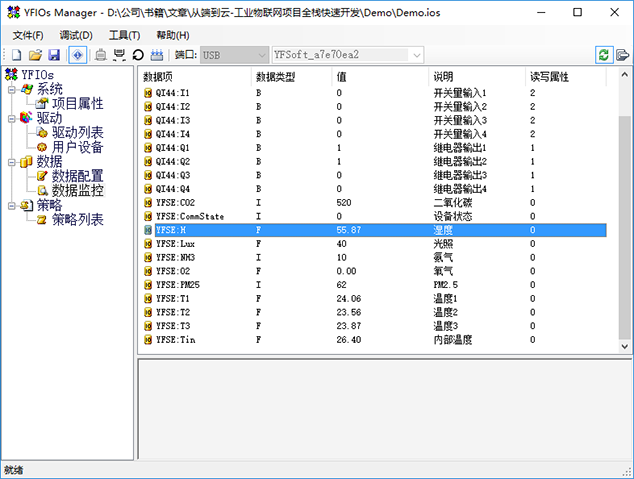The height and width of the screenshot is (479, 634).
Task: Click the blue device tray toolbar icon
Action: (x=157, y=55)
